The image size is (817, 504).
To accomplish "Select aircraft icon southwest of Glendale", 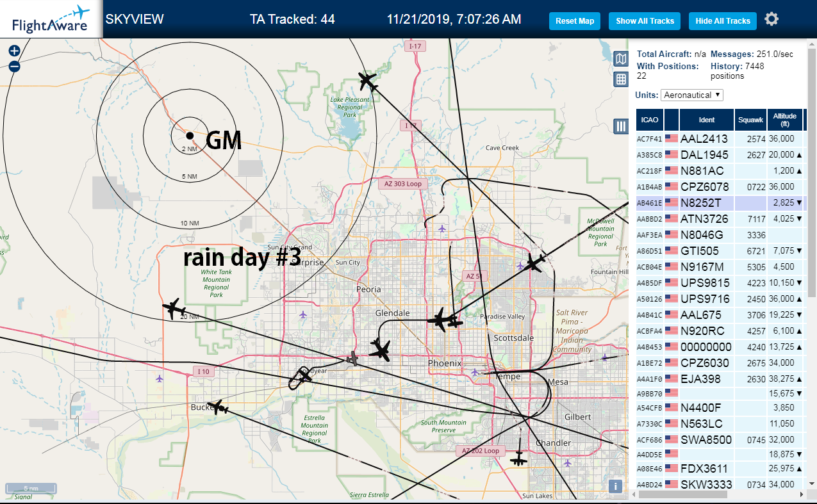I will [x=380, y=350].
